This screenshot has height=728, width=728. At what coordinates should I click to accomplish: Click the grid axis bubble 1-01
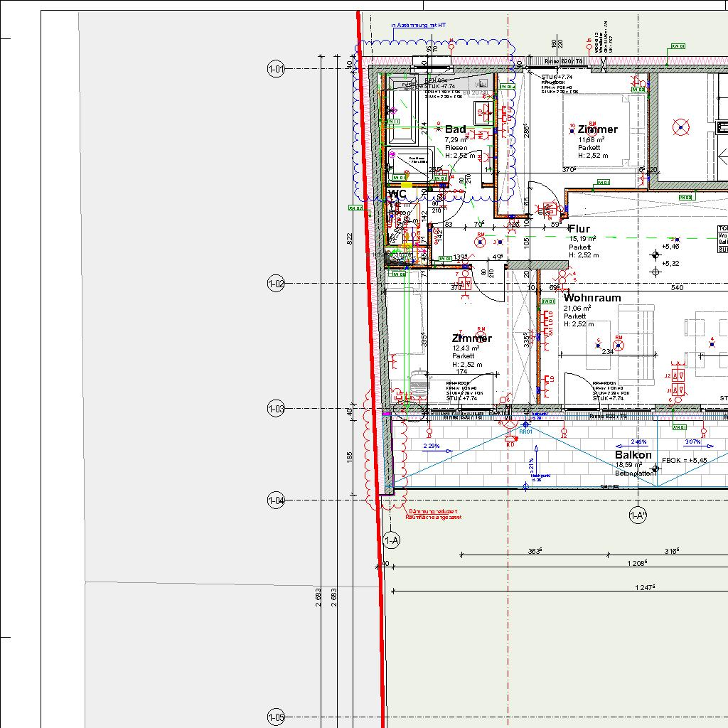(275, 69)
